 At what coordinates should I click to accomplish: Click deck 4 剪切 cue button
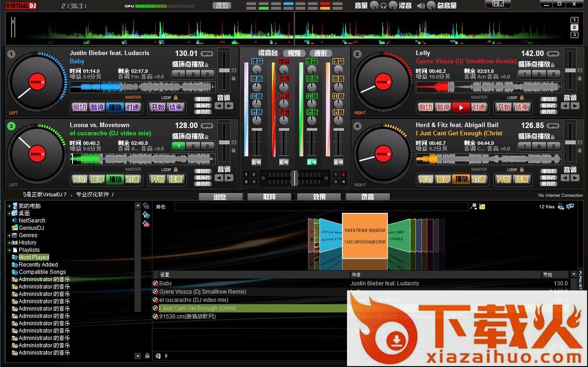tap(426, 179)
